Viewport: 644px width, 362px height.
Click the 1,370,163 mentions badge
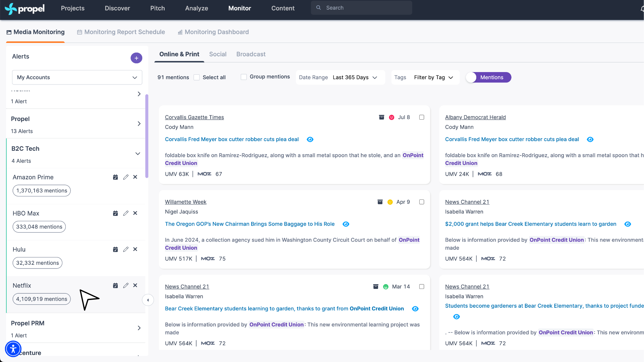(42, 191)
